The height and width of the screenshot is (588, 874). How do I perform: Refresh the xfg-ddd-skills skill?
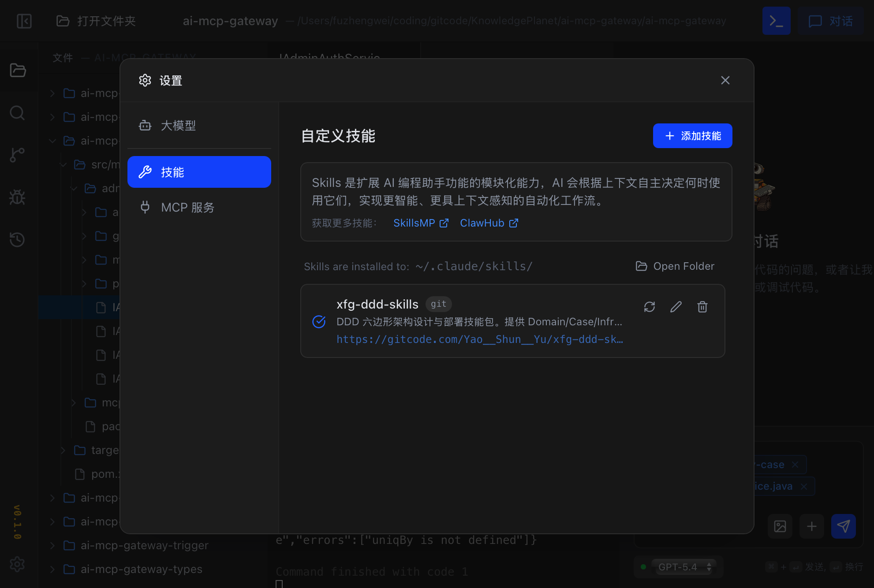click(649, 307)
